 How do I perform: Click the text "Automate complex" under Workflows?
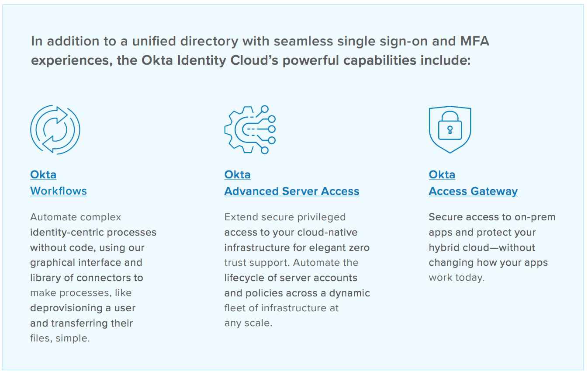tap(76, 217)
